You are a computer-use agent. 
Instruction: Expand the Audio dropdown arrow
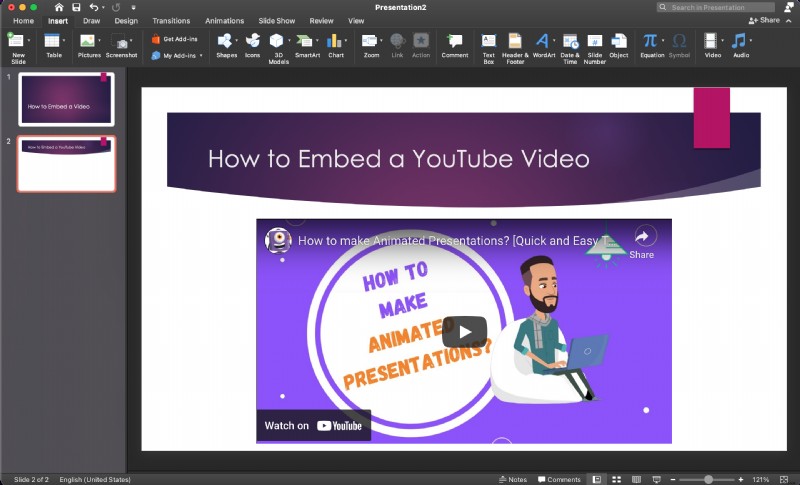click(x=751, y=40)
